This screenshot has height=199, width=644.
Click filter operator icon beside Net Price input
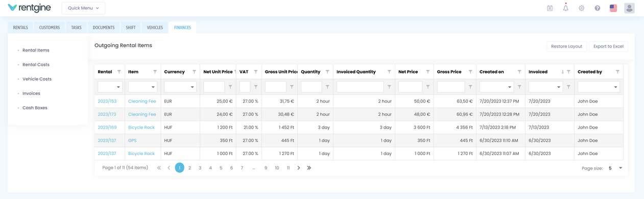[428, 87]
